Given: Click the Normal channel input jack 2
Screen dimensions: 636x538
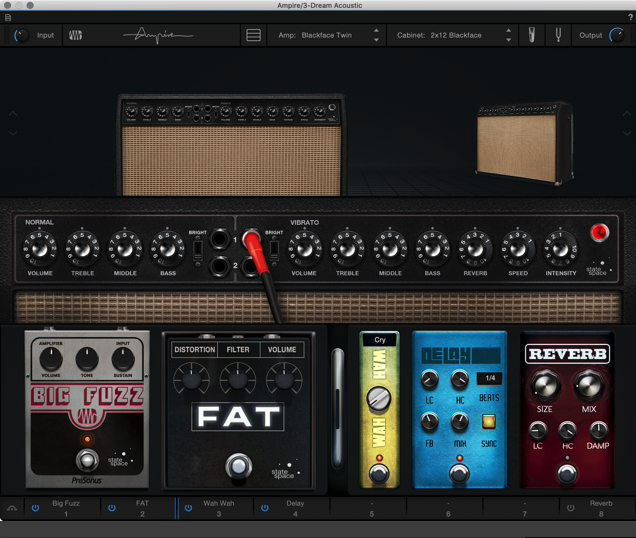Looking at the screenshot, I should 219,266.
